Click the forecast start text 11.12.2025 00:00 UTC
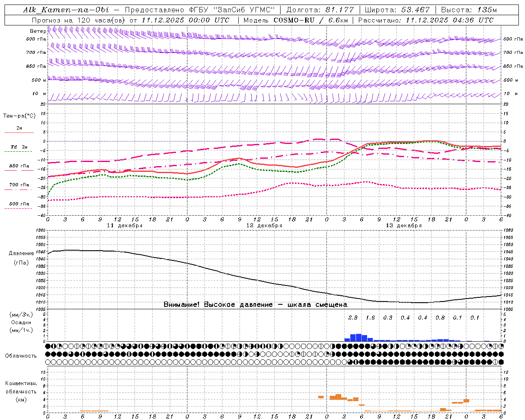Image resolution: width=525 pixels, height=420 pixels. [x=185, y=20]
